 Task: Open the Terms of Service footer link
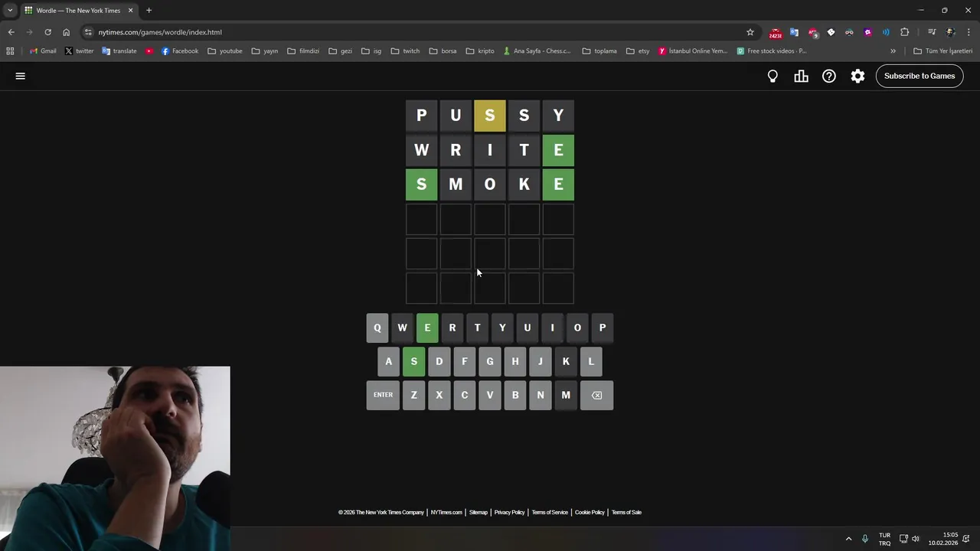coord(550,512)
